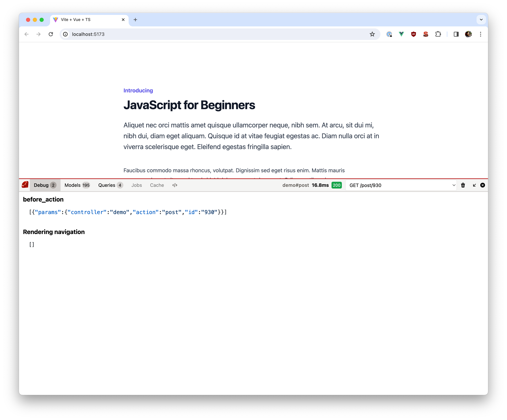The image size is (507, 420).
Task: Click the green 200 status badge
Action: pyautogui.click(x=337, y=185)
